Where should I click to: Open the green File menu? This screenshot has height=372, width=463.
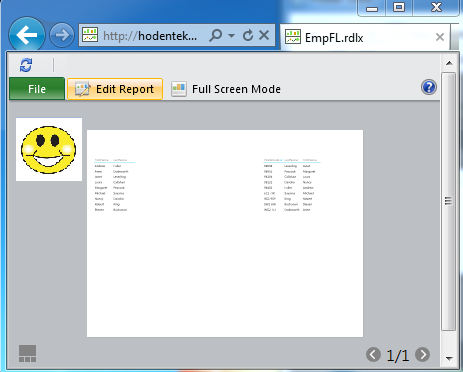coord(37,89)
